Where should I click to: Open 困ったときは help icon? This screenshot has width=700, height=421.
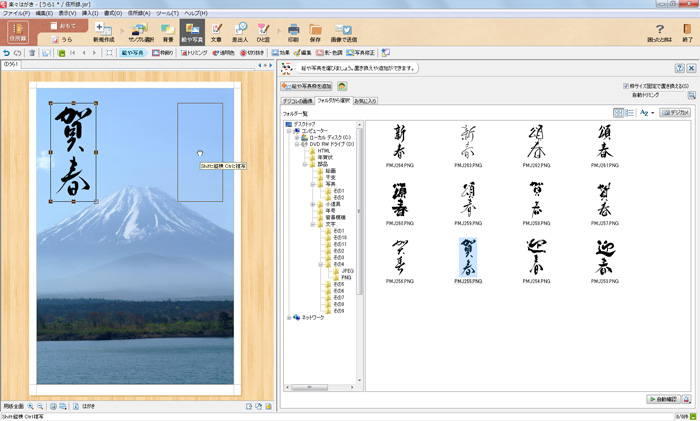[660, 33]
